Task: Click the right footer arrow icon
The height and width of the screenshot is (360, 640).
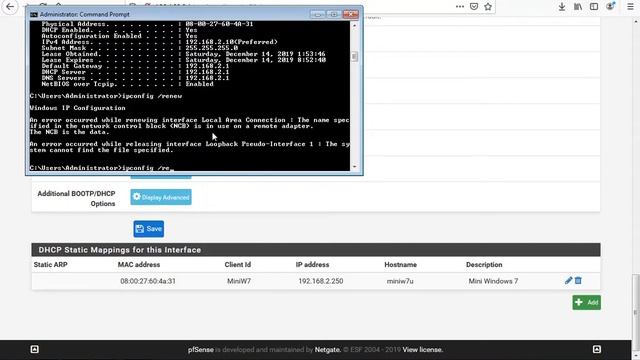Action: coord(597,349)
